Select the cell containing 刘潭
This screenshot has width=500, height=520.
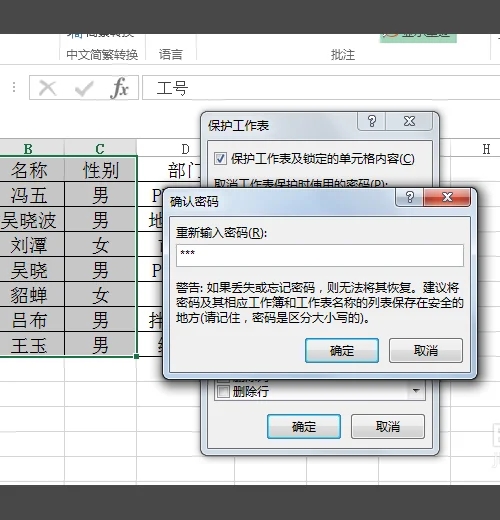pos(29,245)
